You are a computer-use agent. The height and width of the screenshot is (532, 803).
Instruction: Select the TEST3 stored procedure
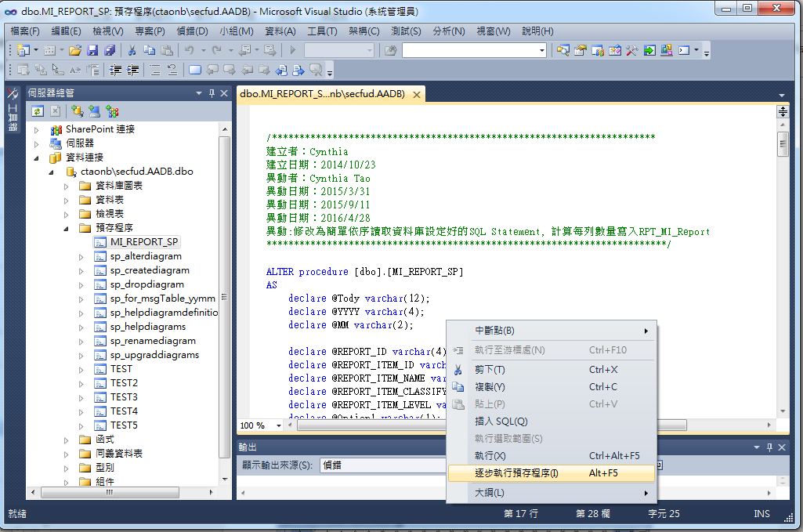click(x=124, y=397)
